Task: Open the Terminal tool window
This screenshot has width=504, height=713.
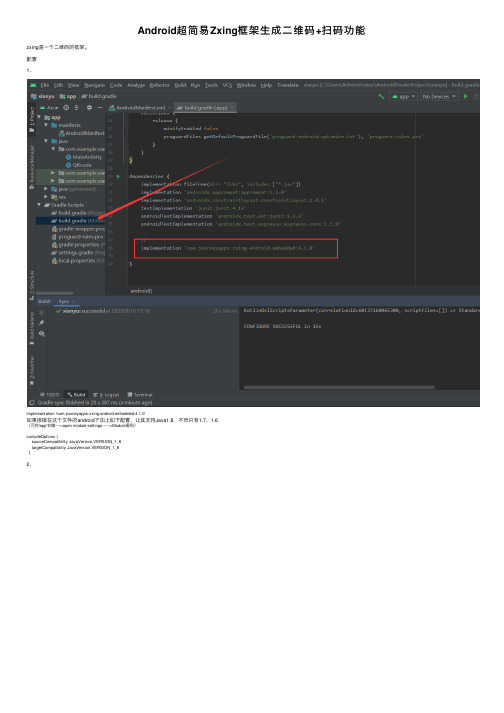Action: (x=140, y=395)
